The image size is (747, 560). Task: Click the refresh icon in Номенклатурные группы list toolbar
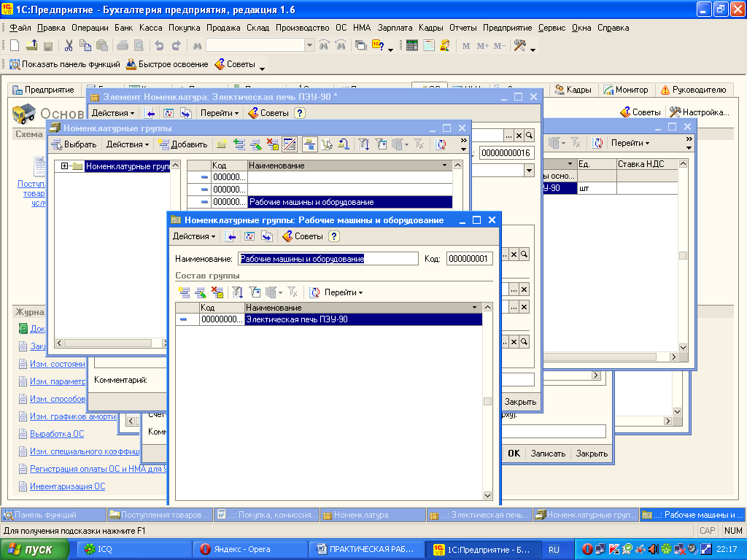[x=441, y=144]
